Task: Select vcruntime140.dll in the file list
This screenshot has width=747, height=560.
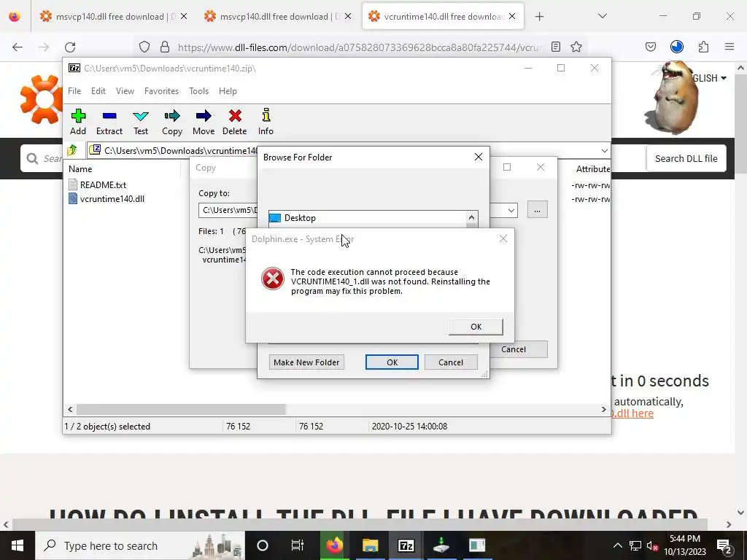Action: tap(112, 199)
